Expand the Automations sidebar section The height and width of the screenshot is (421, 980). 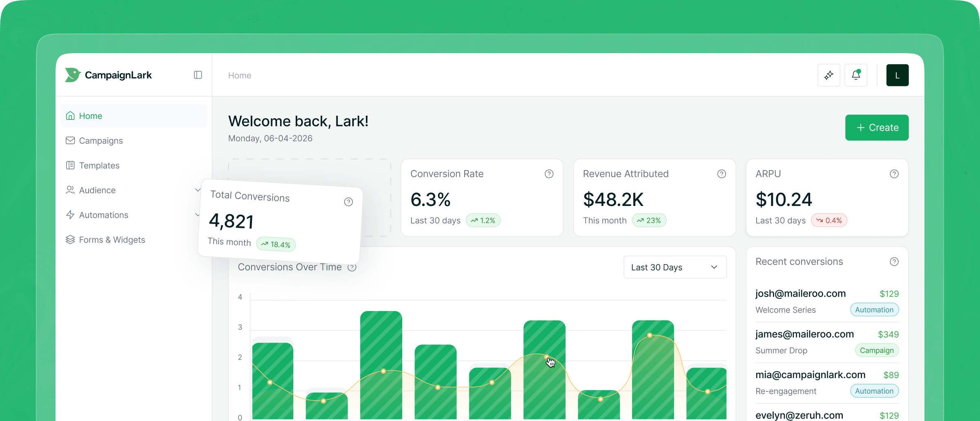198,215
